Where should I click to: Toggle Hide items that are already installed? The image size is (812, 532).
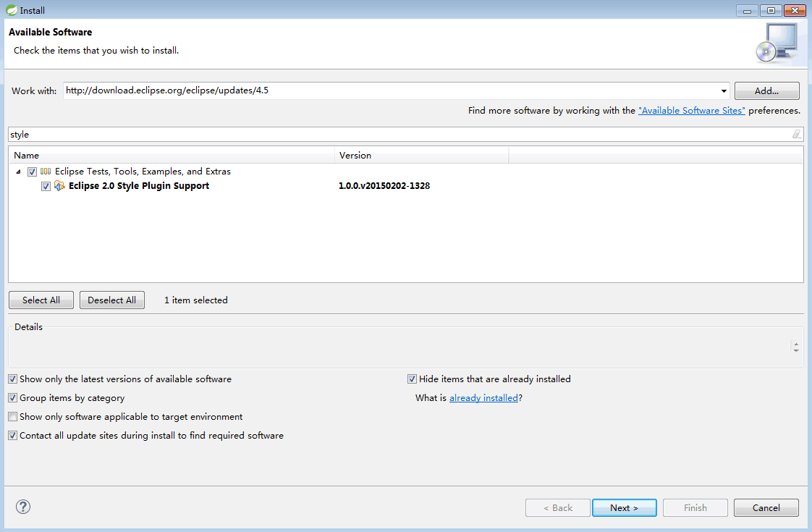tap(413, 379)
